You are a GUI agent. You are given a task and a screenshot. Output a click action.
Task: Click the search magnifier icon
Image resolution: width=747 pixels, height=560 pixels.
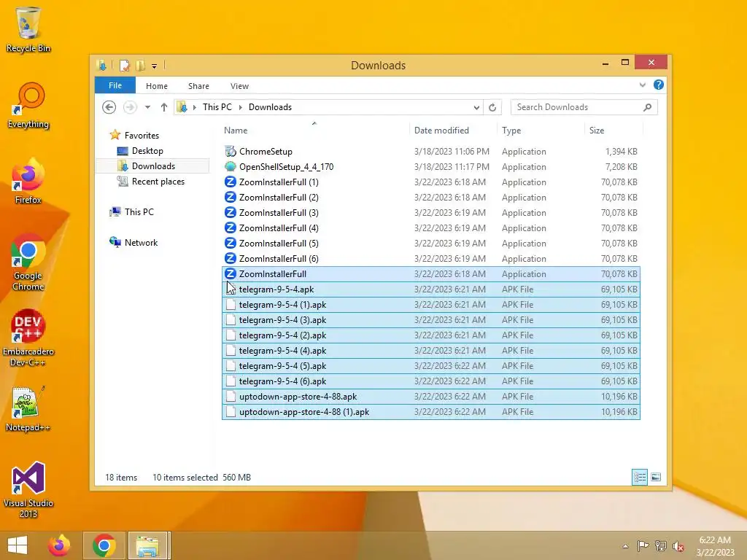(648, 107)
